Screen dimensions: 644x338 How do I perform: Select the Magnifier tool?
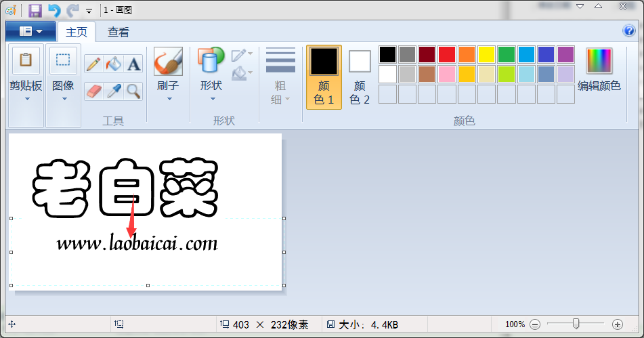(133, 91)
